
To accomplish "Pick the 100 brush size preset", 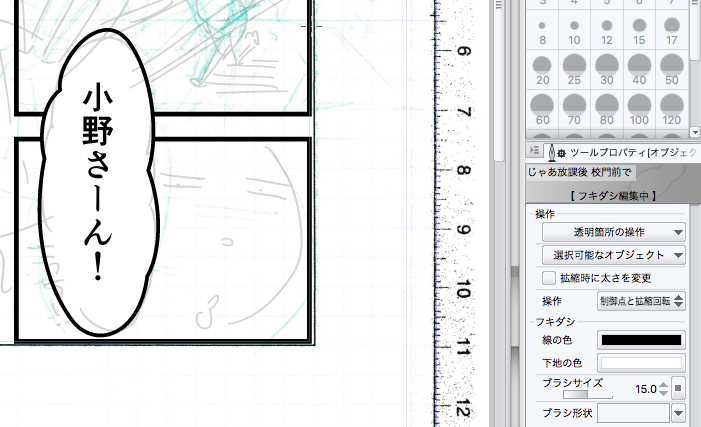I will coord(639,110).
